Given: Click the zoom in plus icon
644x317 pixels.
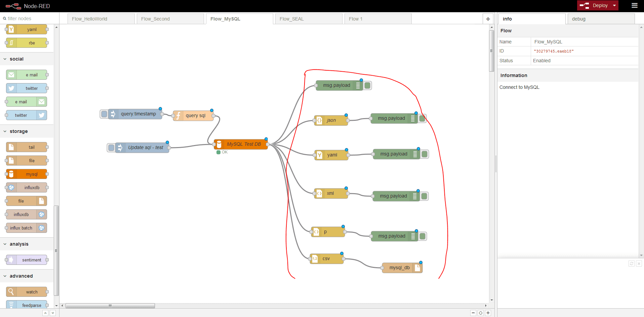Looking at the screenshot, I should [488, 313].
